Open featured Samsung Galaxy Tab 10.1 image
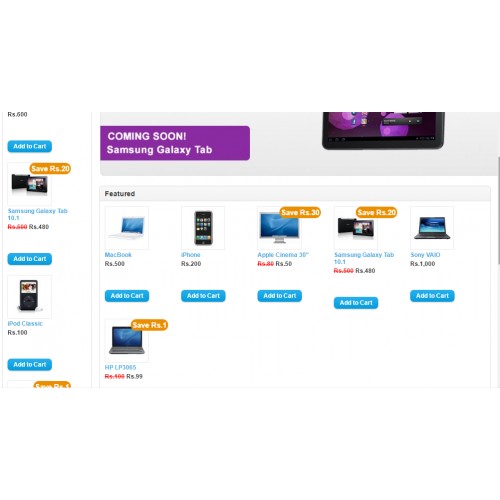This screenshot has height=500, width=500. (x=356, y=228)
